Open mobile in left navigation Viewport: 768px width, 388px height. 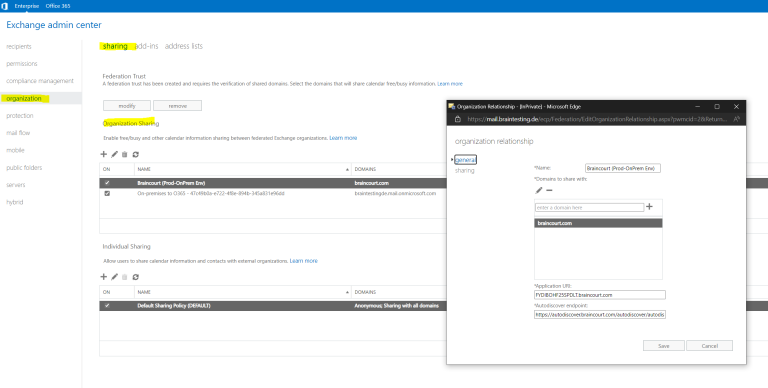click(15, 150)
